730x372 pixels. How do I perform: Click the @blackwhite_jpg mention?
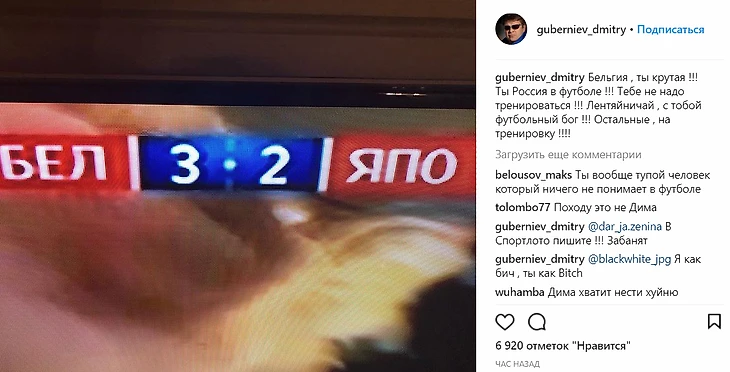click(629, 259)
